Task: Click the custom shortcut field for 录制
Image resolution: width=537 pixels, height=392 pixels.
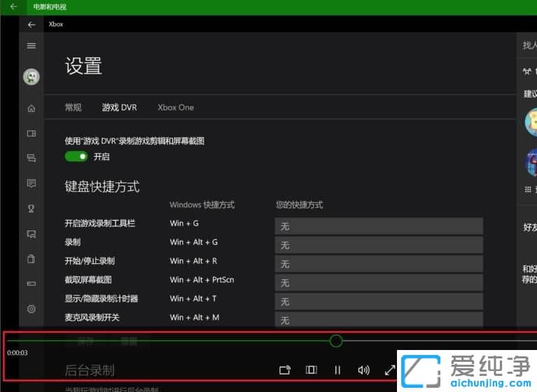Action: [x=379, y=245]
